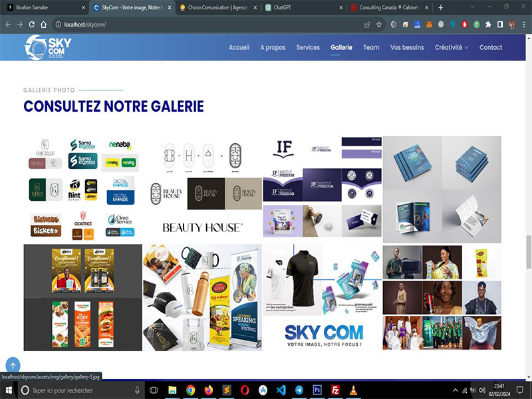Expand the Créativité dropdown menu
Image resolution: width=532 pixels, height=399 pixels.
pos(452,47)
